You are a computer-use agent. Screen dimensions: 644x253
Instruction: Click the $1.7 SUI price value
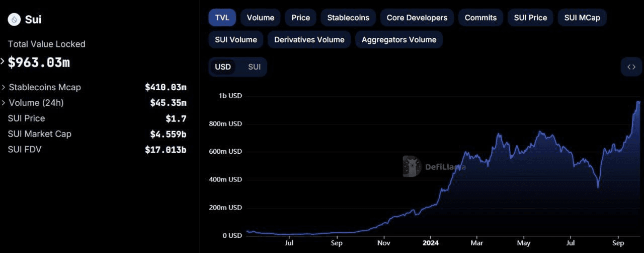176,118
